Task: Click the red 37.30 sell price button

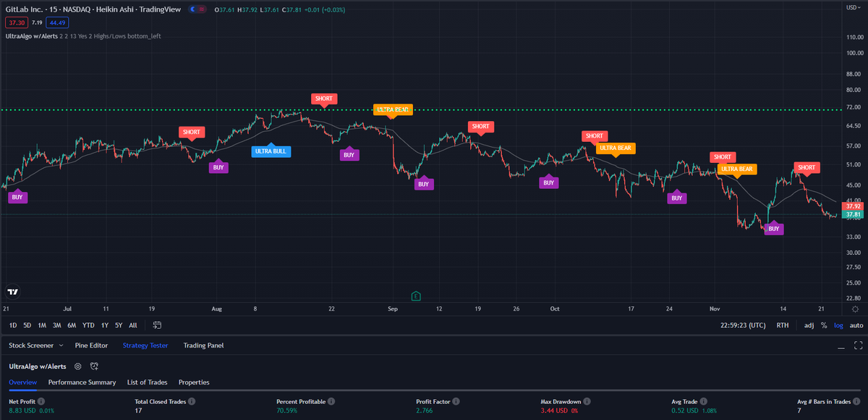Action: point(16,22)
